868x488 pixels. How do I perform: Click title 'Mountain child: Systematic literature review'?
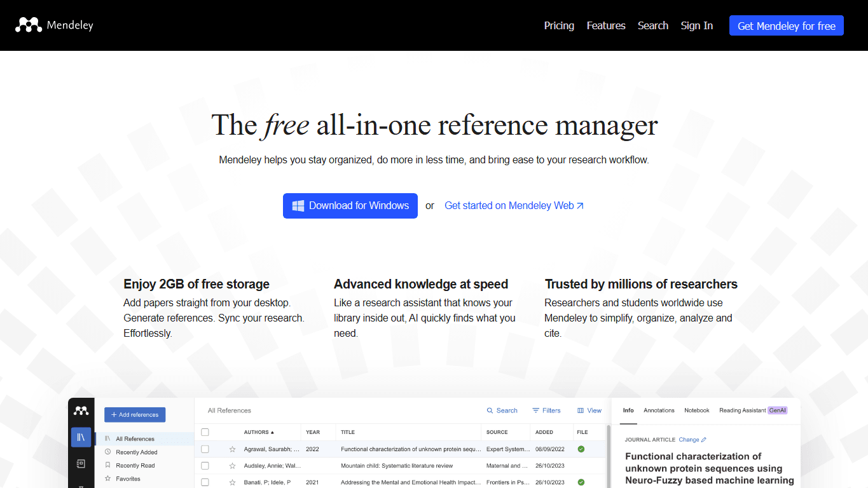pyautogui.click(x=396, y=466)
